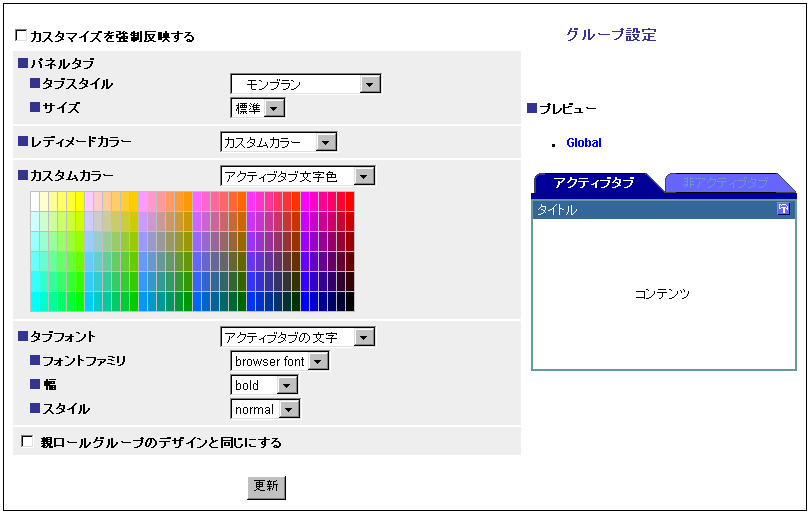Open the 幅 dropdown showing bold
The height and width of the screenshot is (516, 811).
pyautogui.click(x=264, y=385)
